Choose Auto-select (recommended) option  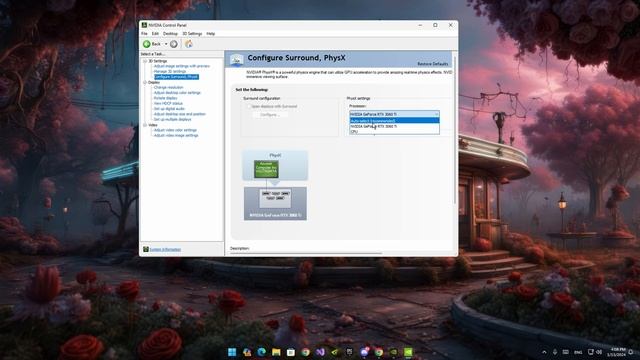(394, 121)
